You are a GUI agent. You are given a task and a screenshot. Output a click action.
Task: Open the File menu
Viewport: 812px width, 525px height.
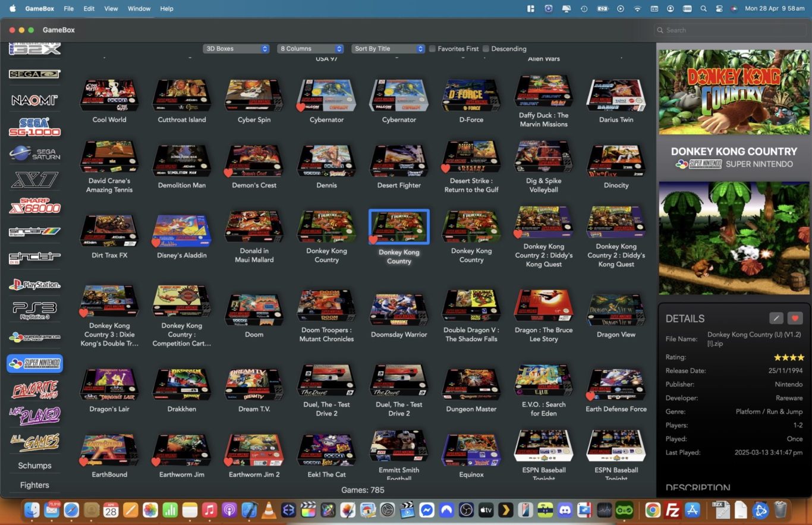tap(68, 9)
